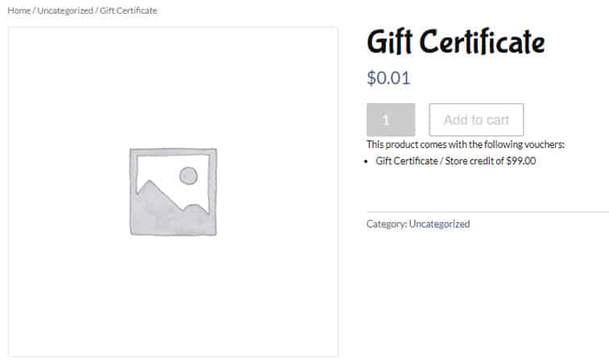Click the divider line above Category

483,212
